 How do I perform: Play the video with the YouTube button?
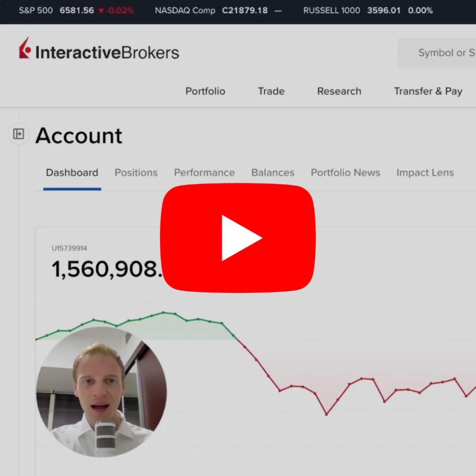click(238, 238)
